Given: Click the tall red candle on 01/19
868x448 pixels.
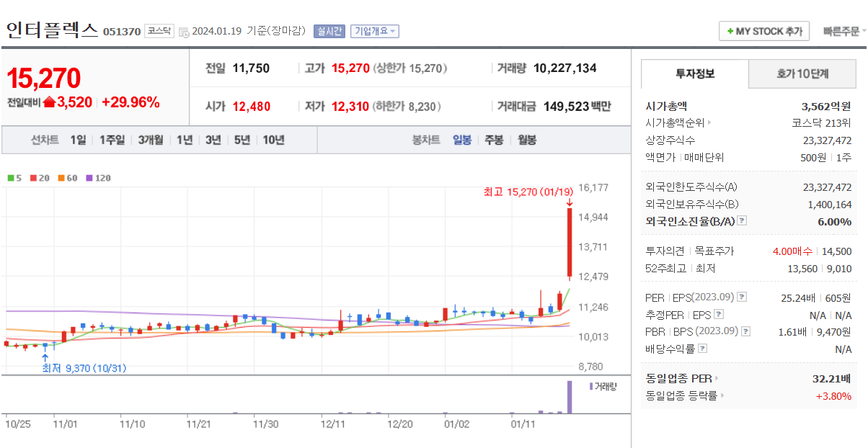Looking at the screenshot, I should pos(570,243).
